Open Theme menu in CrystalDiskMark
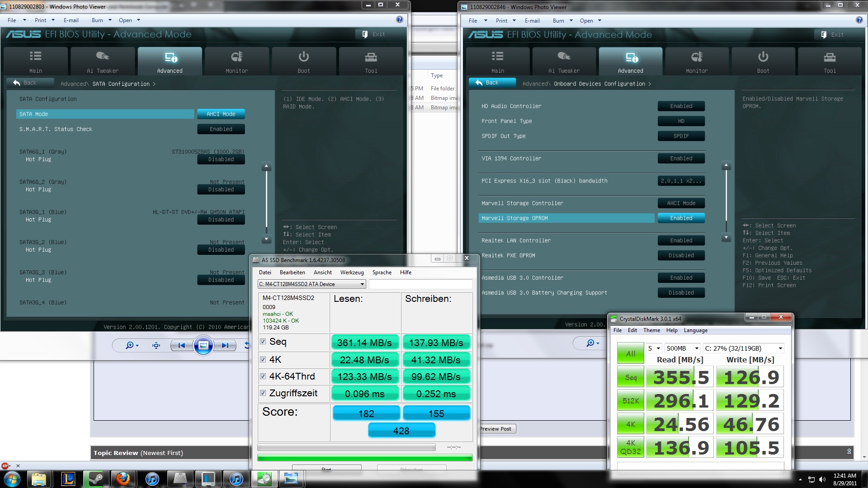The height and width of the screenshot is (488, 868). click(651, 330)
